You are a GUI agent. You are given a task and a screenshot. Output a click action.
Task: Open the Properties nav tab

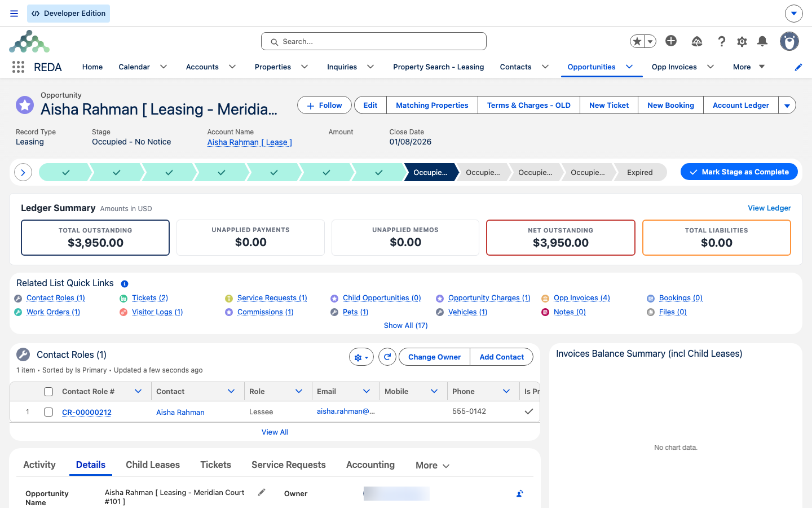(273, 67)
